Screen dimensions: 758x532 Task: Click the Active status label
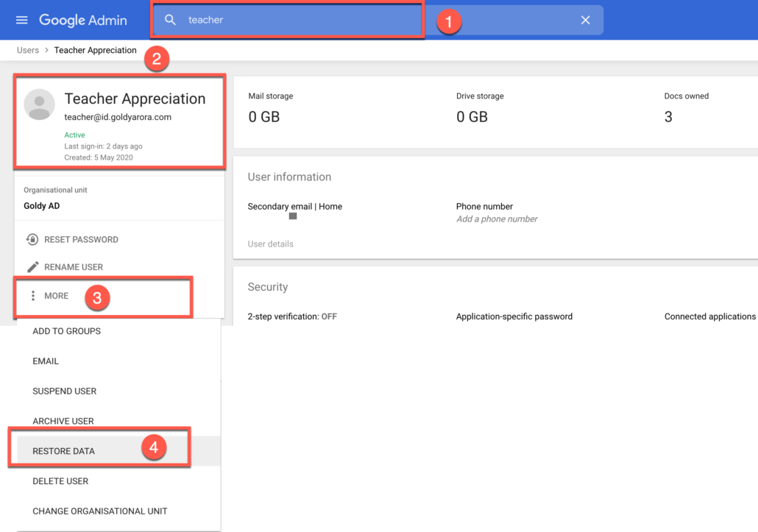(74, 135)
